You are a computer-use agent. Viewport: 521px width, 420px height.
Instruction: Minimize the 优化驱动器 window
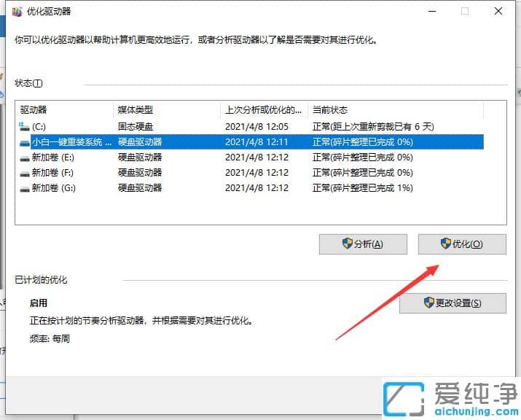coord(432,12)
